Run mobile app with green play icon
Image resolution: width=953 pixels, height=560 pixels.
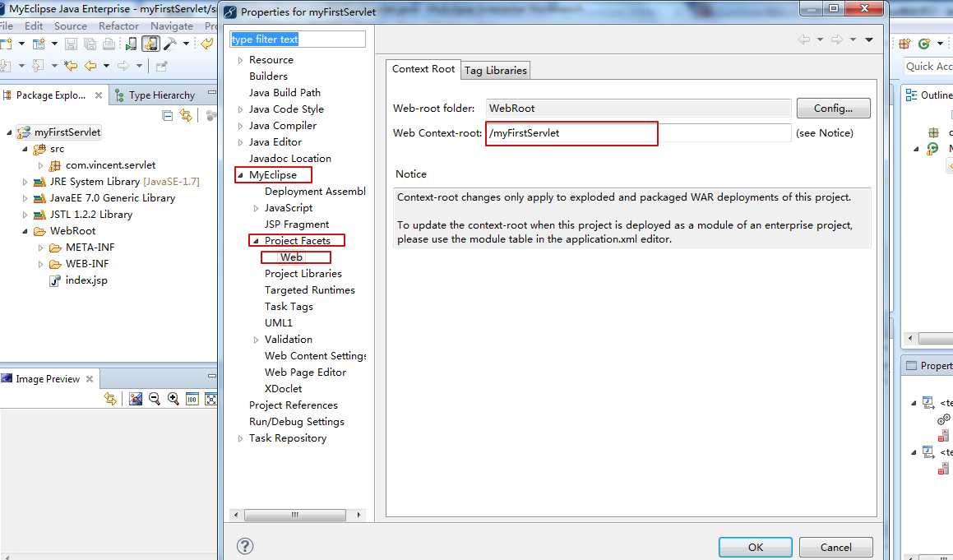click(x=131, y=44)
